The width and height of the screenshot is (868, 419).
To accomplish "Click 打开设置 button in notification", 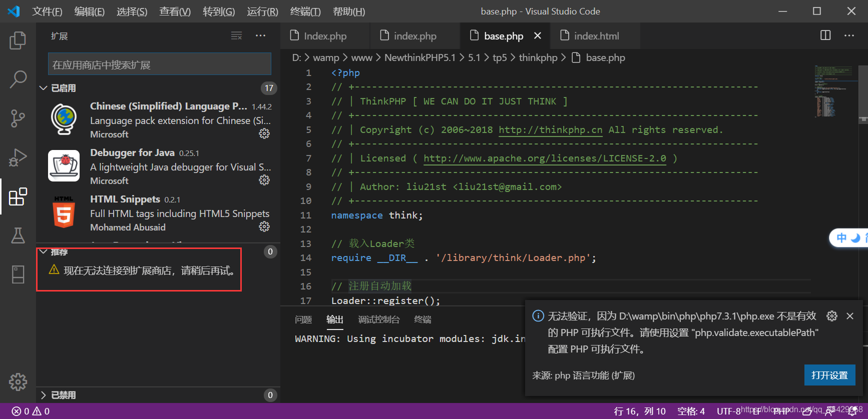I will coord(830,375).
